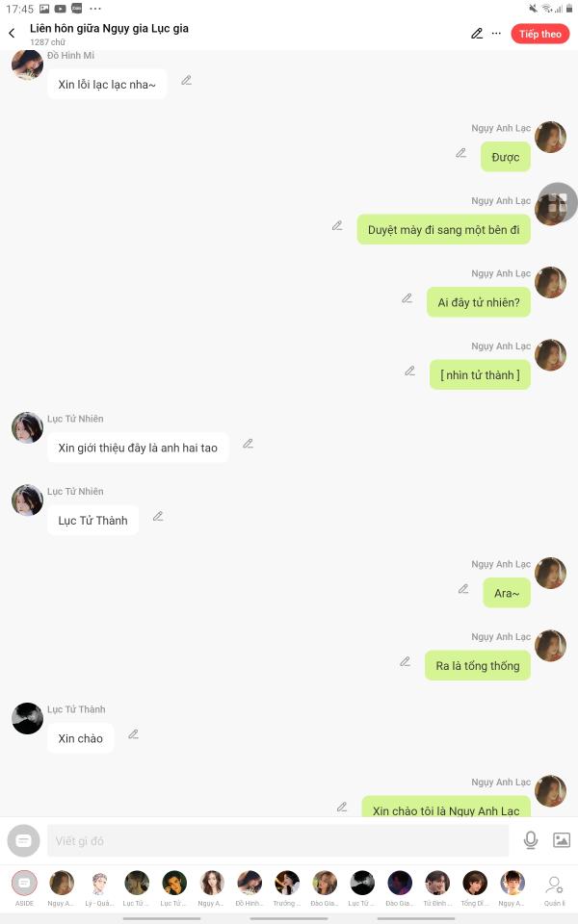578x924 pixels.
Task: Open the Quản lí character management
Action: [555, 889]
